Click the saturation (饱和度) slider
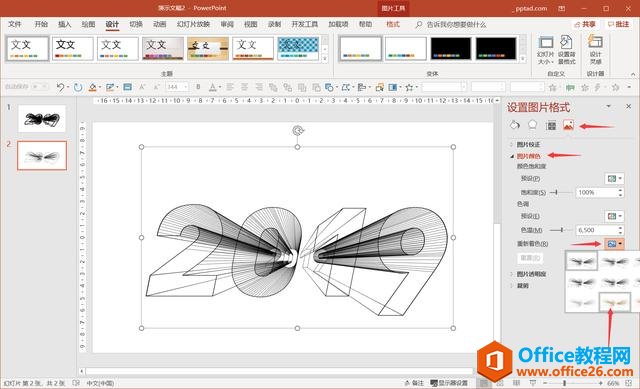This screenshot has height=389, width=640. coord(561,192)
